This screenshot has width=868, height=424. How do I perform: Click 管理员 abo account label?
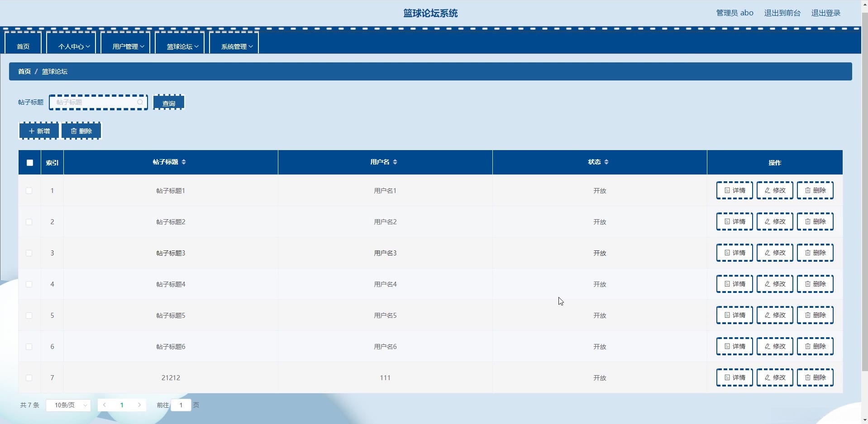point(734,13)
